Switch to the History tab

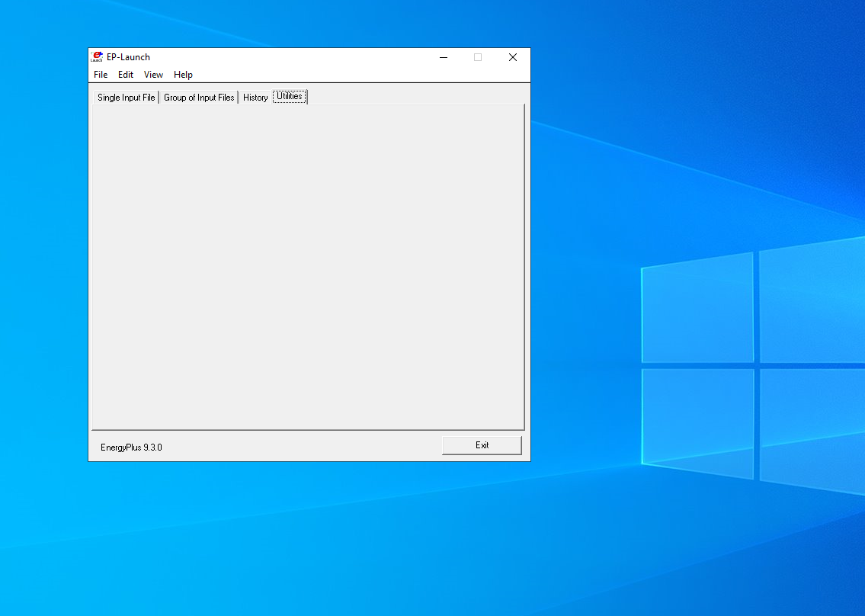tap(255, 98)
